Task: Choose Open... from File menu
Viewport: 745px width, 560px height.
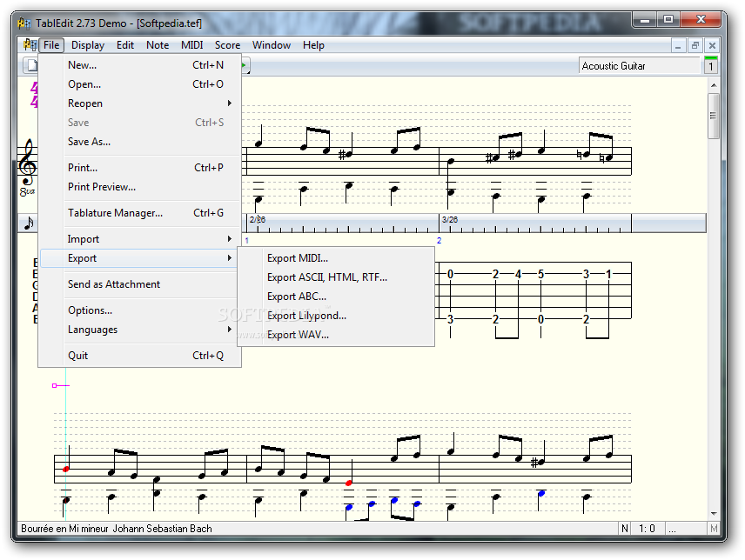Action: click(139, 84)
